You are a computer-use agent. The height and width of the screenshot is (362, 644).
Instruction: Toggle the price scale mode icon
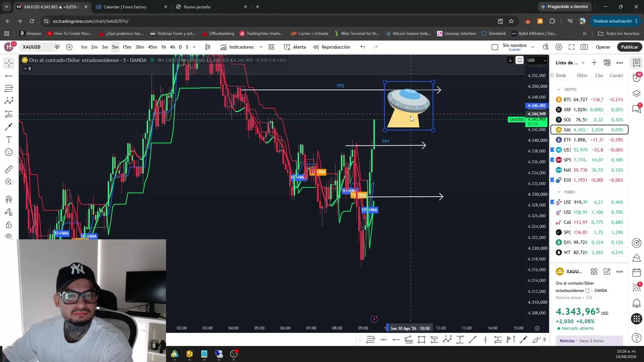coord(520,60)
